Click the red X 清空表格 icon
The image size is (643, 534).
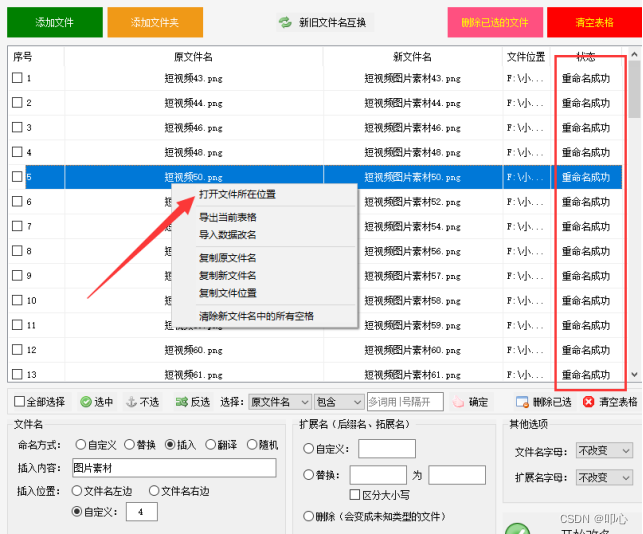[588, 402]
